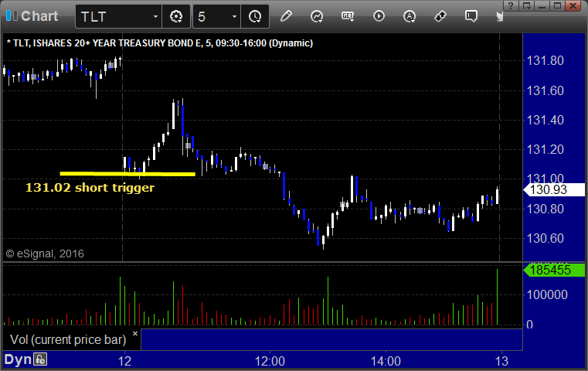This screenshot has height=371, width=588.
Task: Open help with question mark button
Action: coord(511,5)
